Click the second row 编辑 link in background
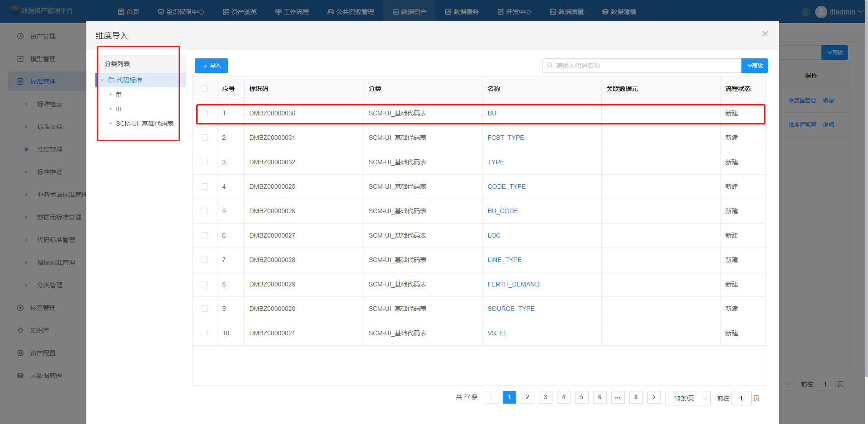 [x=828, y=125]
